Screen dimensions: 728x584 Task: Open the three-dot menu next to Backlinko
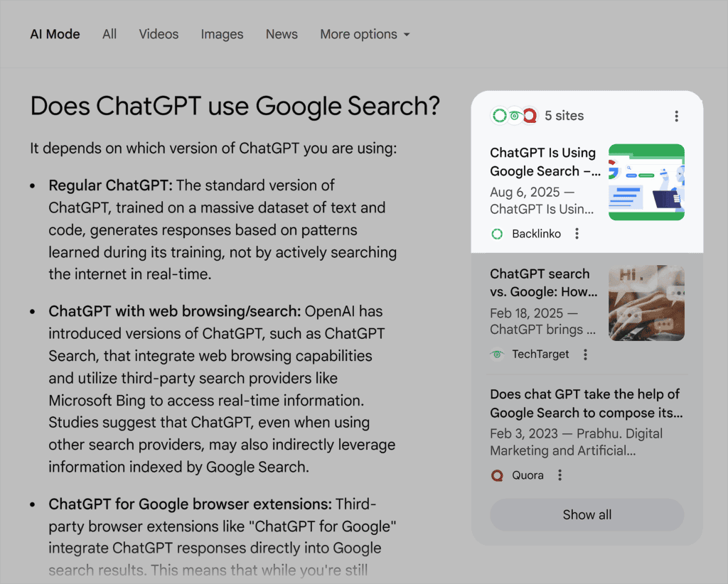coord(578,233)
